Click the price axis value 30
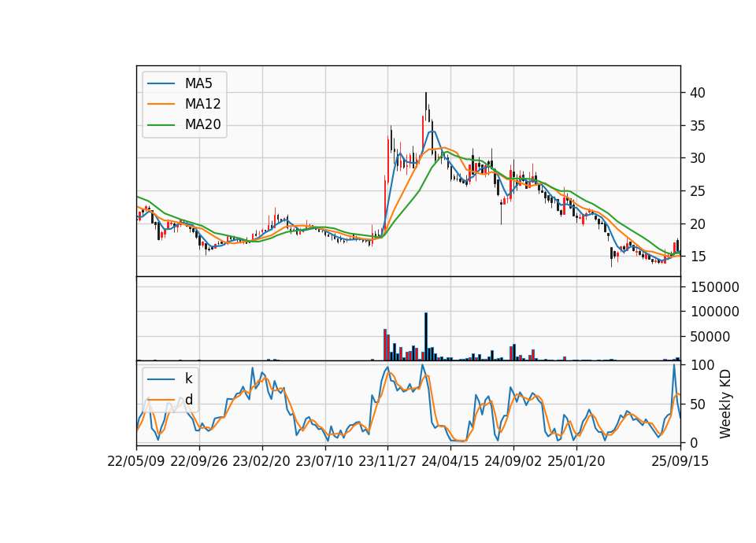Image resolution: width=756 pixels, height=543 pixels. coord(697,158)
